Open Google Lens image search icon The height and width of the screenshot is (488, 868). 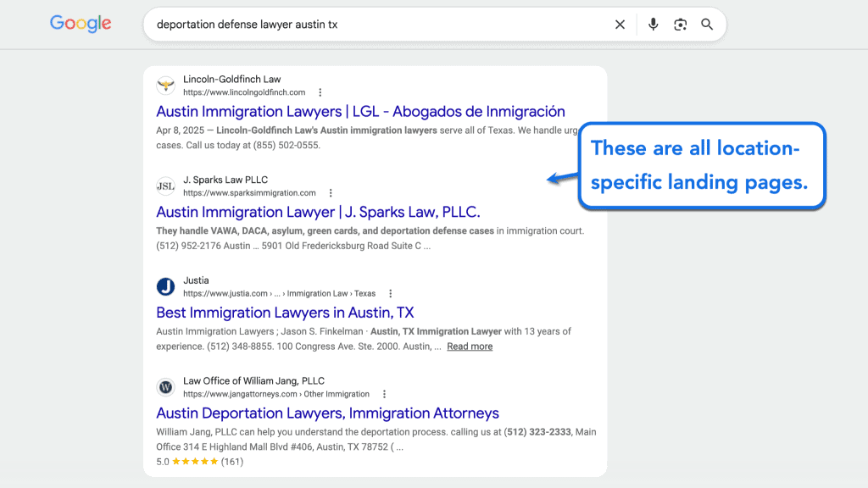click(x=681, y=25)
